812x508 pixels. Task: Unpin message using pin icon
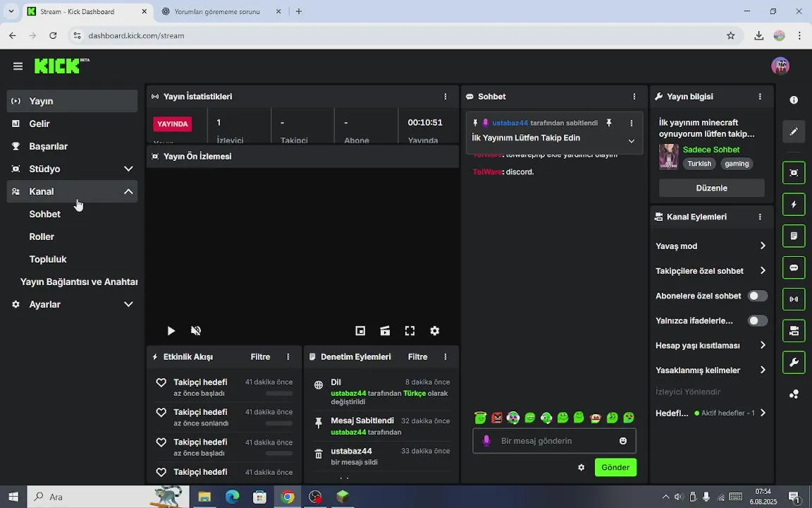coord(609,123)
